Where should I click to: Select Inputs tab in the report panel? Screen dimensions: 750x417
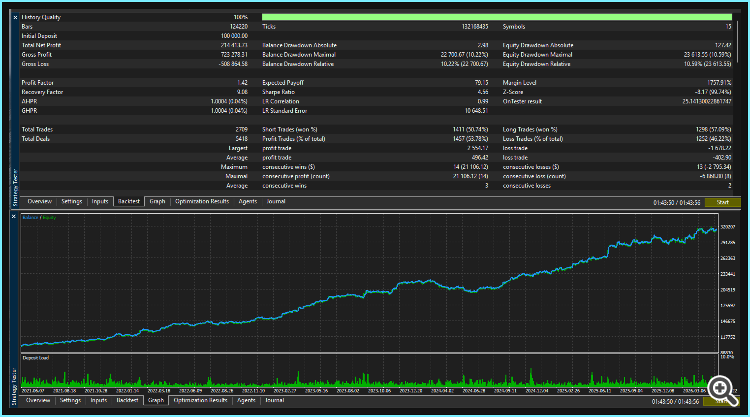[100, 201]
